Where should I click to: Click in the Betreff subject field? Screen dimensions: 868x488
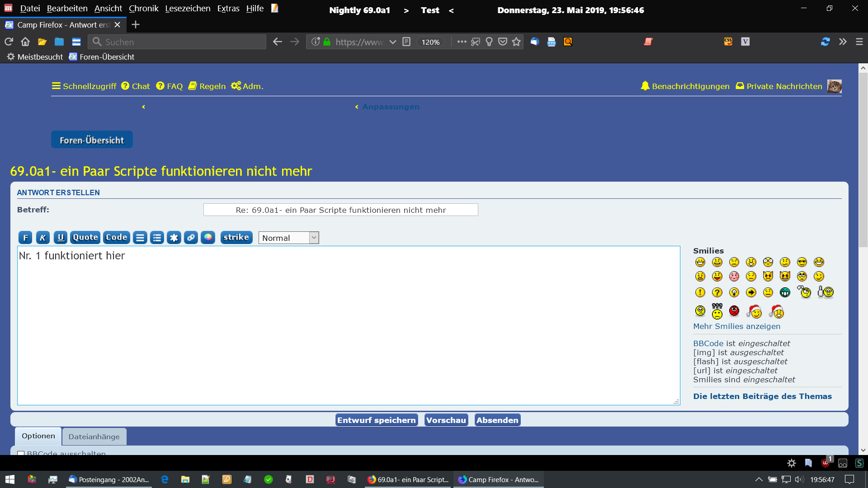point(340,210)
